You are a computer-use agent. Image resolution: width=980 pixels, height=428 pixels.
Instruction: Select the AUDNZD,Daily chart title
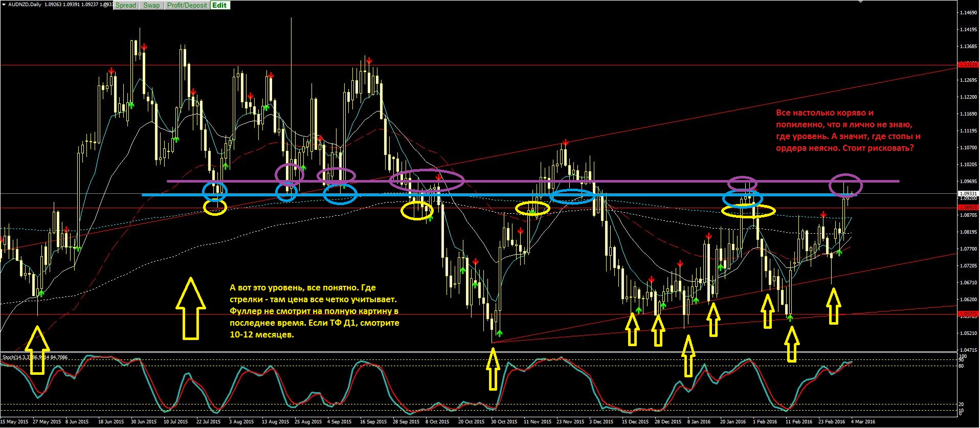coord(25,5)
